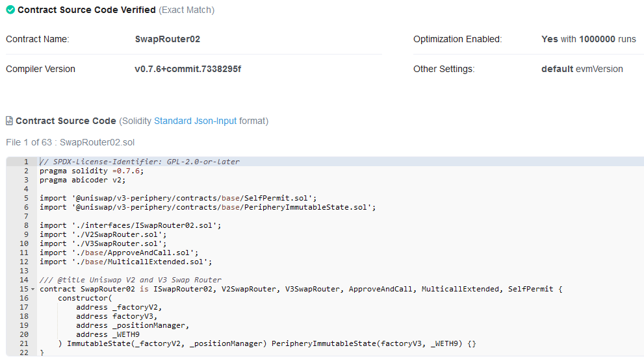644x359 pixels.
Task: Click the './V3SwapRouter.sol' import line
Action: (x=103, y=243)
